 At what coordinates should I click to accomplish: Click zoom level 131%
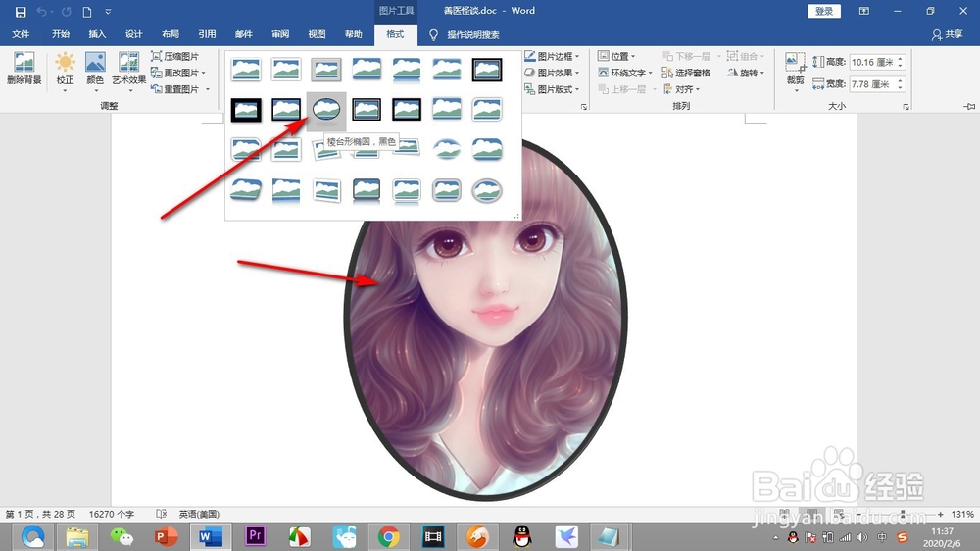962,514
